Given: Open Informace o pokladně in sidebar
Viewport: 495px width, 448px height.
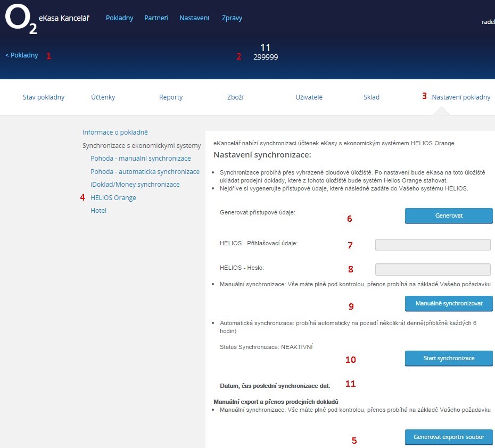Looking at the screenshot, I should tap(115, 132).
